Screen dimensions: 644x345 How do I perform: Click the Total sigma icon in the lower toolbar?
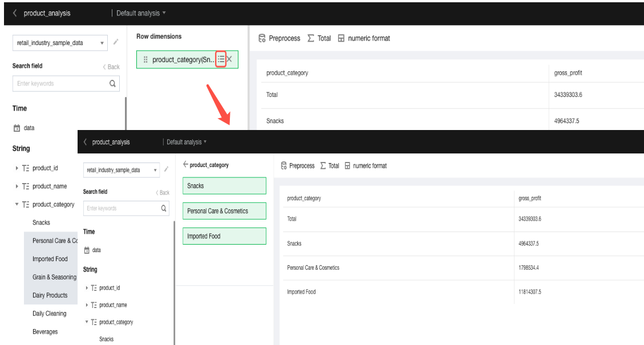point(323,166)
